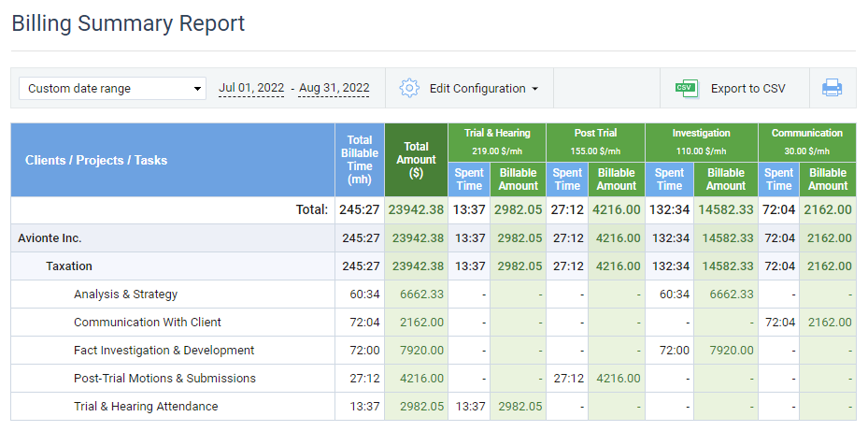
Task: Click the 14582.33 Investigation amount in Total row
Action: click(726, 210)
